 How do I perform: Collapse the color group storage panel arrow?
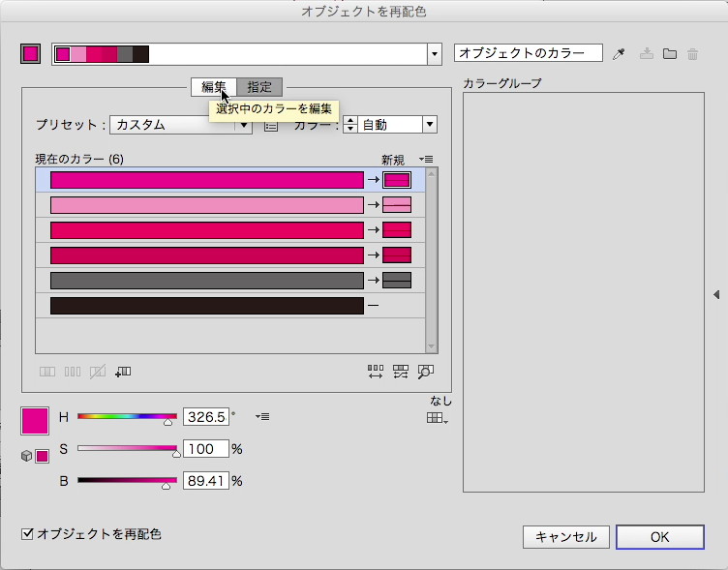pyautogui.click(x=716, y=294)
